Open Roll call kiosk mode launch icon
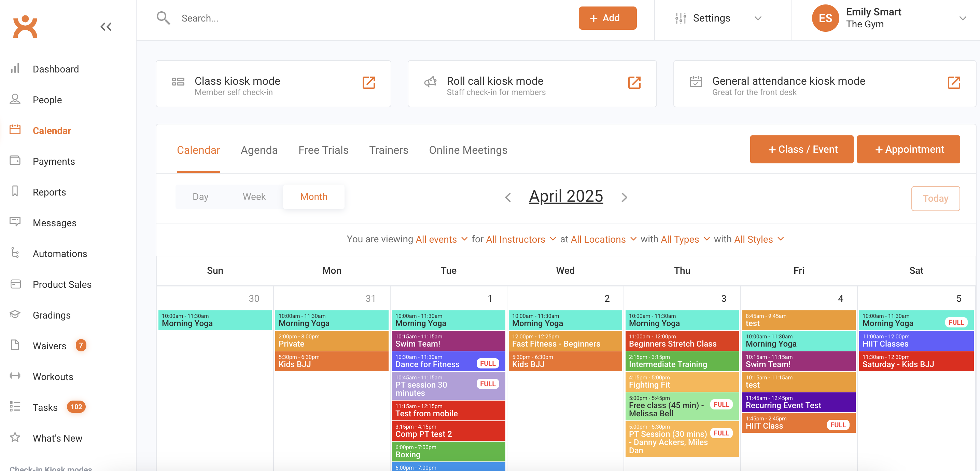Screen dimensions: 980x471 [634, 83]
